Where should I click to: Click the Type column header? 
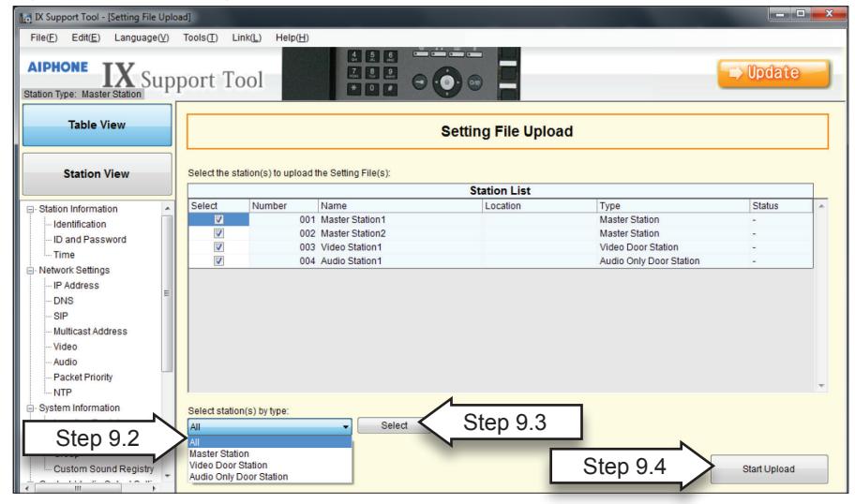673,206
